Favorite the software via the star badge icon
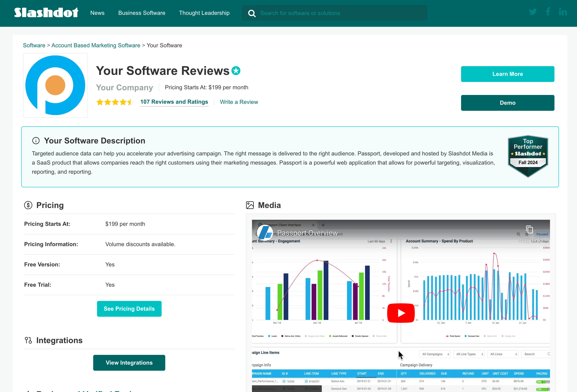The image size is (577, 392). coord(236,70)
